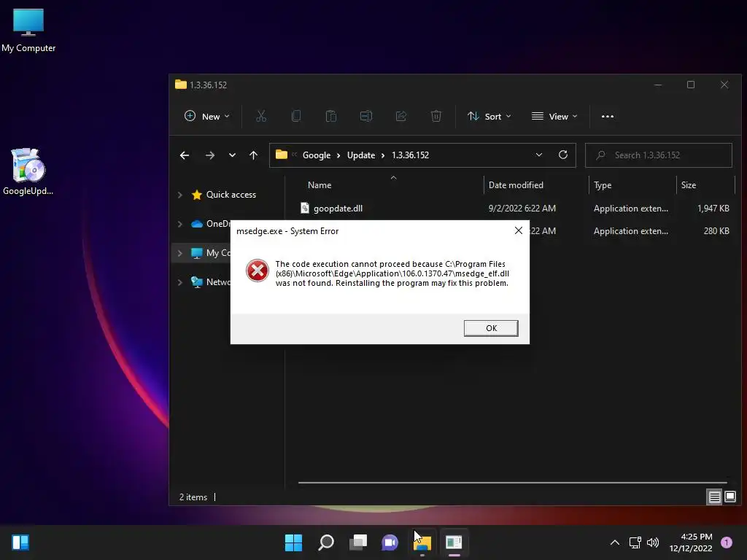Click the volume speaker tray icon
This screenshot has width=747, height=560.
653,542
